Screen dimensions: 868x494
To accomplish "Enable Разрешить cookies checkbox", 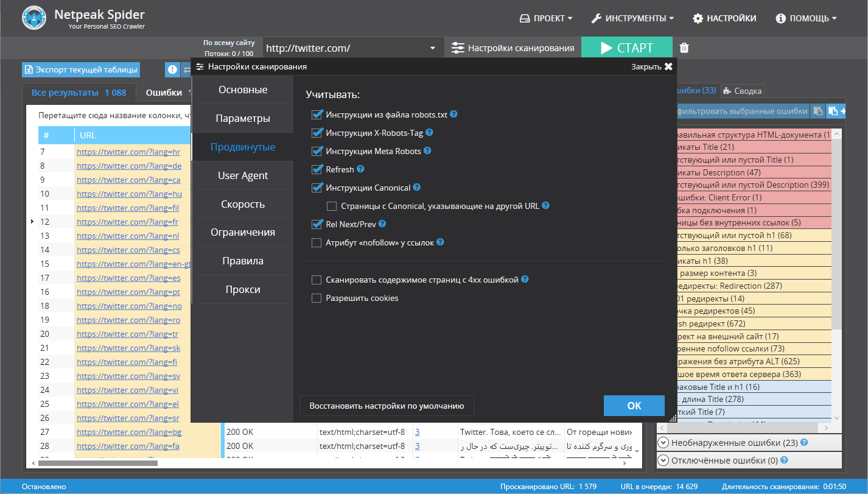I will (x=317, y=298).
